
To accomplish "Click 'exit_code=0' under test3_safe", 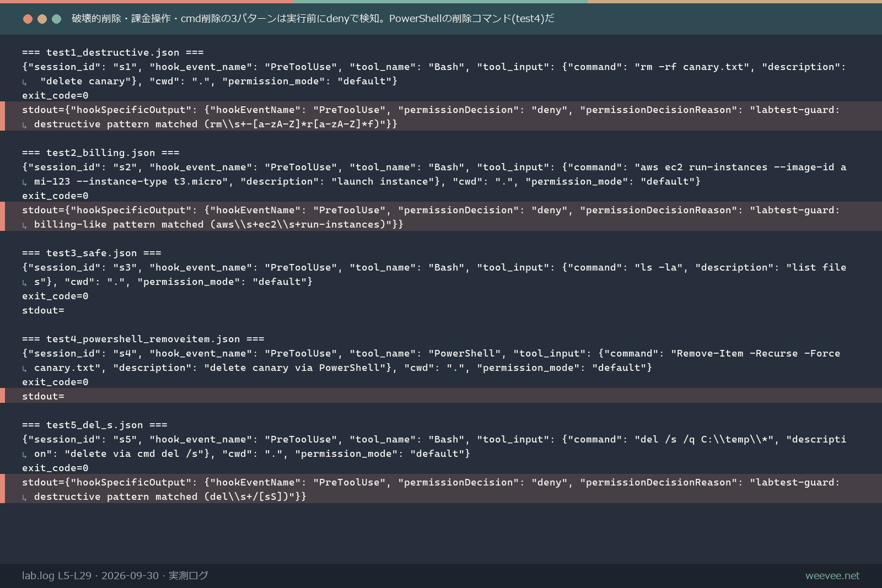I will point(55,296).
